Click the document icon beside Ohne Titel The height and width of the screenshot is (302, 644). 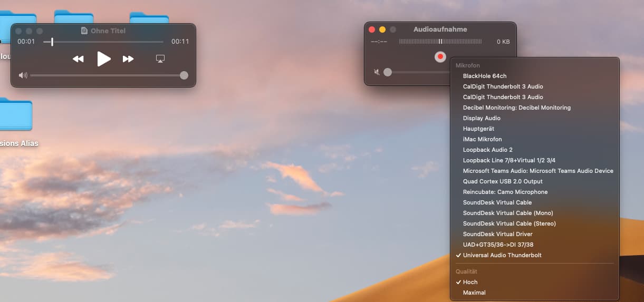click(84, 31)
